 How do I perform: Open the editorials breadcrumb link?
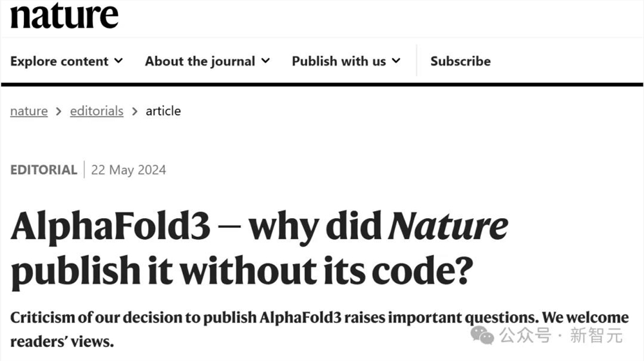(97, 111)
